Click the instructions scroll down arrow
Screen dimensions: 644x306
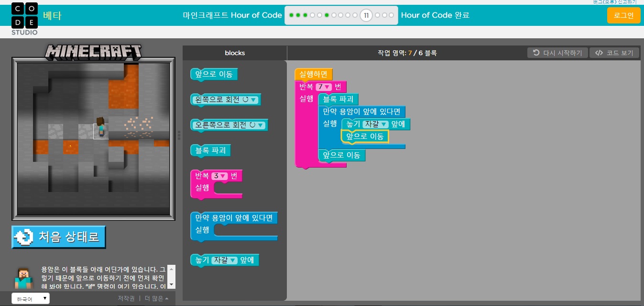pos(172,285)
